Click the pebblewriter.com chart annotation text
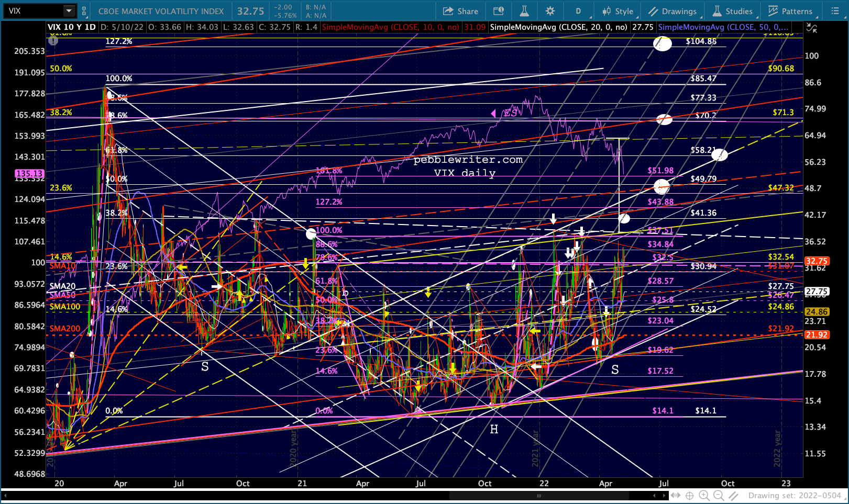The width and height of the screenshot is (849, 504). coord(468,160)
